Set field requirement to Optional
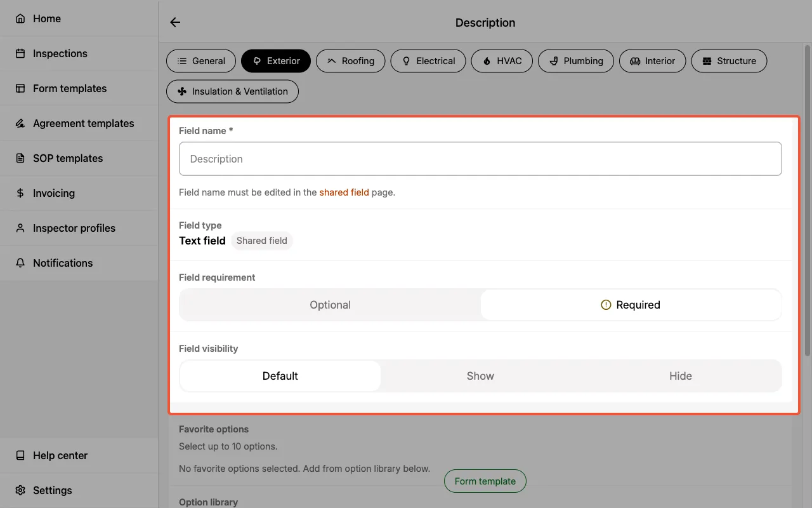Image resolution: width=812 pixels, height=508 pixels. coord(330,305)
